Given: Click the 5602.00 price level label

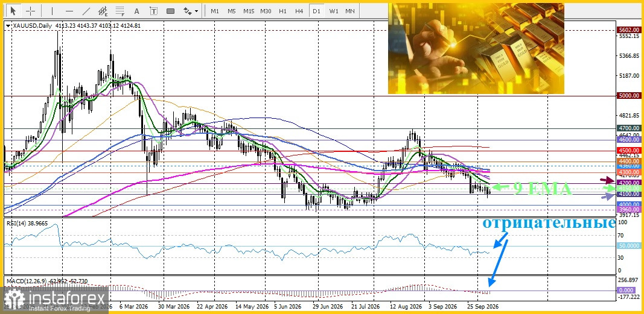Looking at the screenshot, I should (629, 30).
